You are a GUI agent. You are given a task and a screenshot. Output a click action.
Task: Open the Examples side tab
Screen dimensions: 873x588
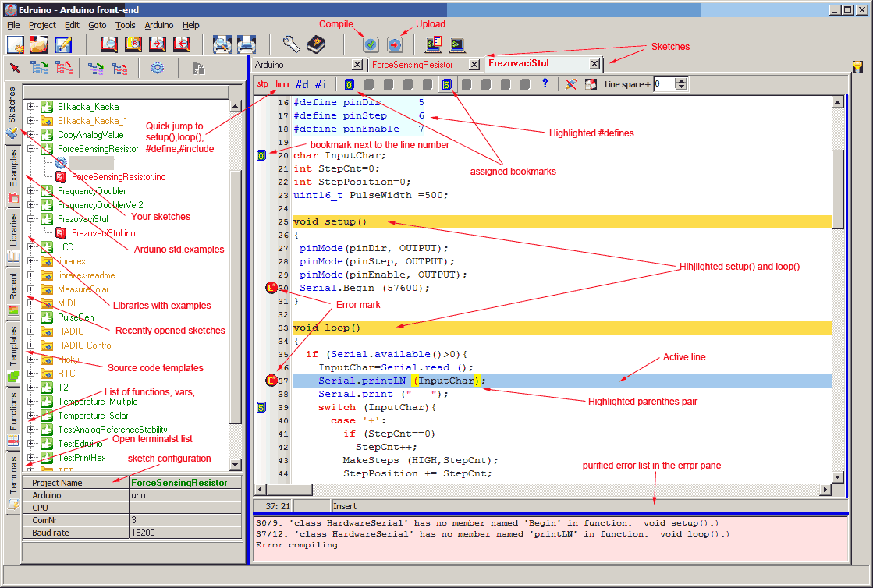(x=13, y=175)
